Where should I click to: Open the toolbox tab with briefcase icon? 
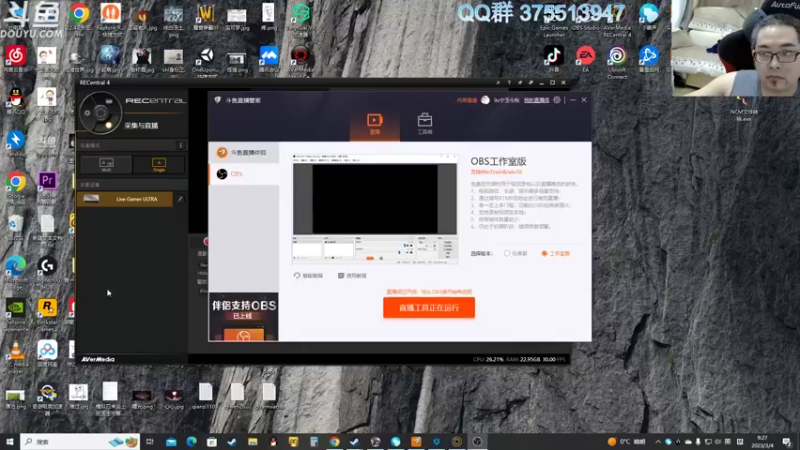(424, 124)
